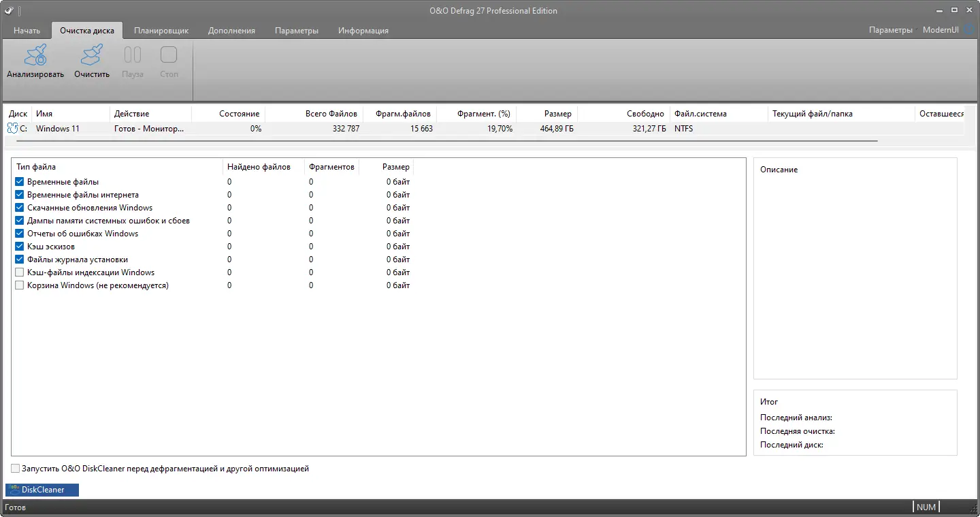Open the Параметры ribbon tab
The image size is (980, 517).
[x=297, y=31]
